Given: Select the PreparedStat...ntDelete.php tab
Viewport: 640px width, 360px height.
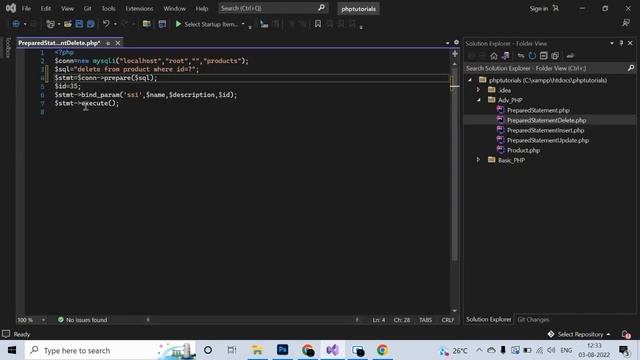Looking at the screenshot, I should click(59, 43).
